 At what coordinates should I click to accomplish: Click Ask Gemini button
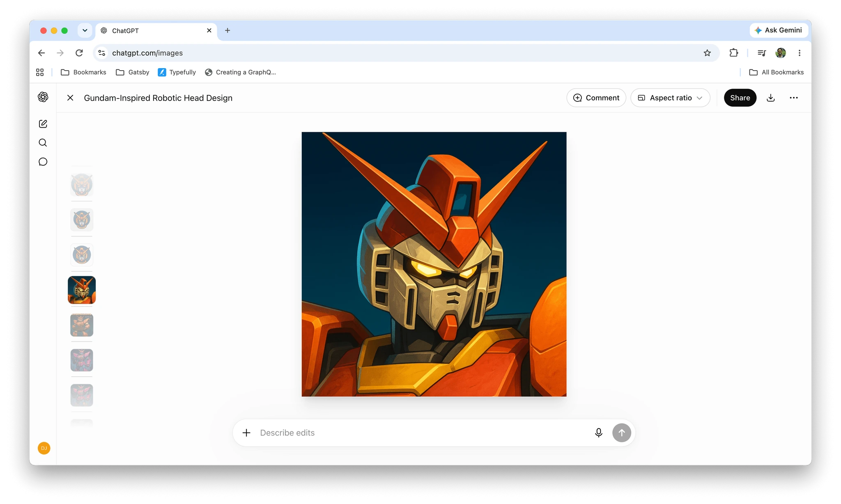779,30
